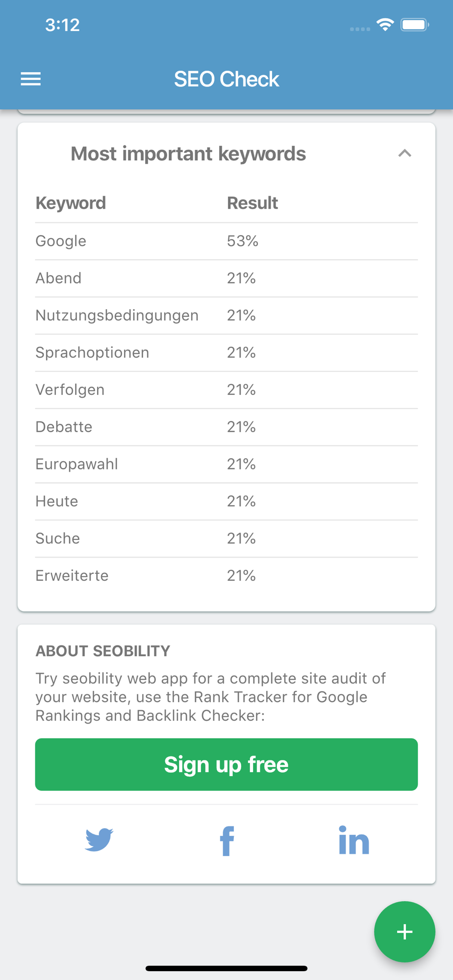Open the LinkedIn share icon

point(354,840)
